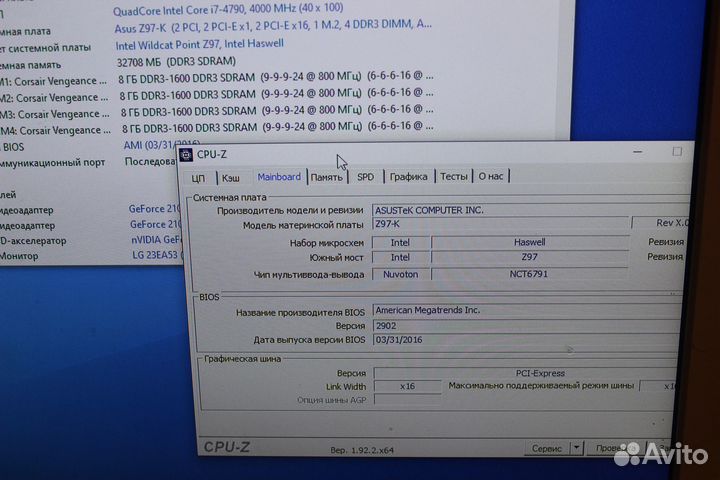Open the Графика tab

tap(408, 176)
